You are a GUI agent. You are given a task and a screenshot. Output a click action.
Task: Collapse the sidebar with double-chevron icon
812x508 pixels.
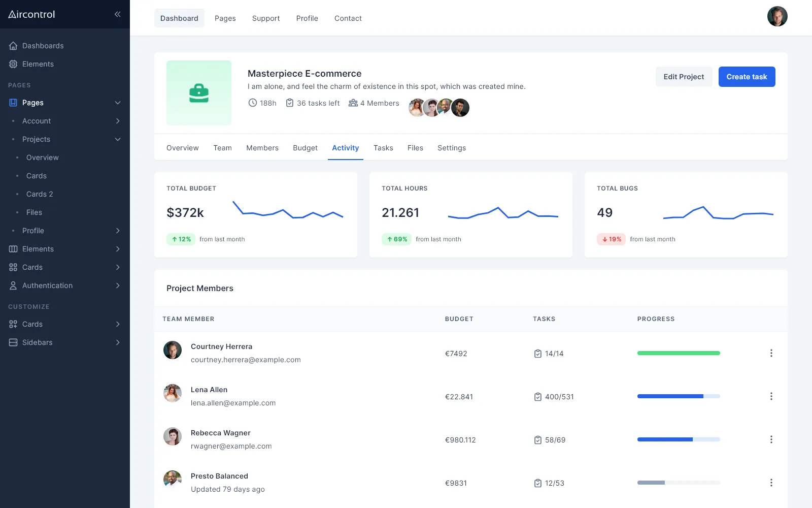(117, 14)
